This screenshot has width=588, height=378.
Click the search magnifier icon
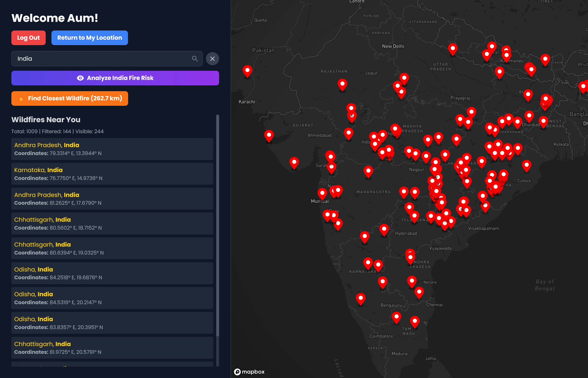coord(195,59)
